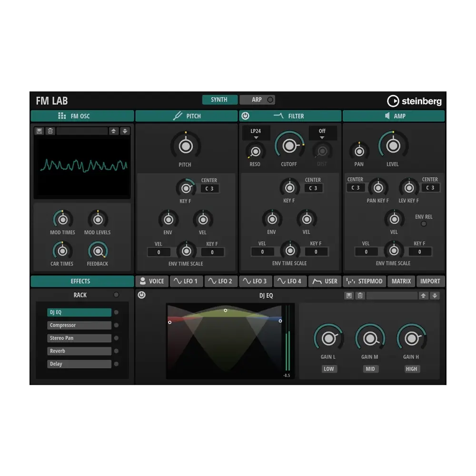476x476 pixels.
Task: Delete the FM OSC preset via trash icon
Action: click(50, 131)
